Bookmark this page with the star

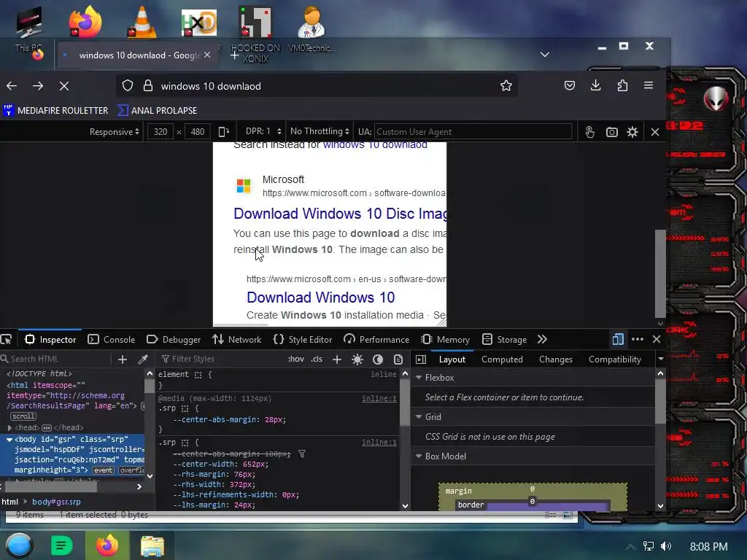click(x=506, y=86)
